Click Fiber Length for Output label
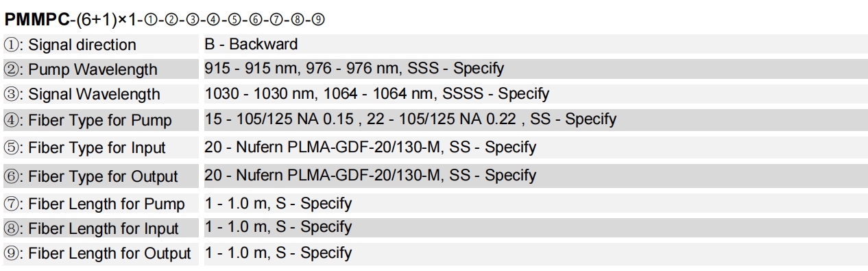The width and height of the screenshot is (868, 271). pos(98,253)
